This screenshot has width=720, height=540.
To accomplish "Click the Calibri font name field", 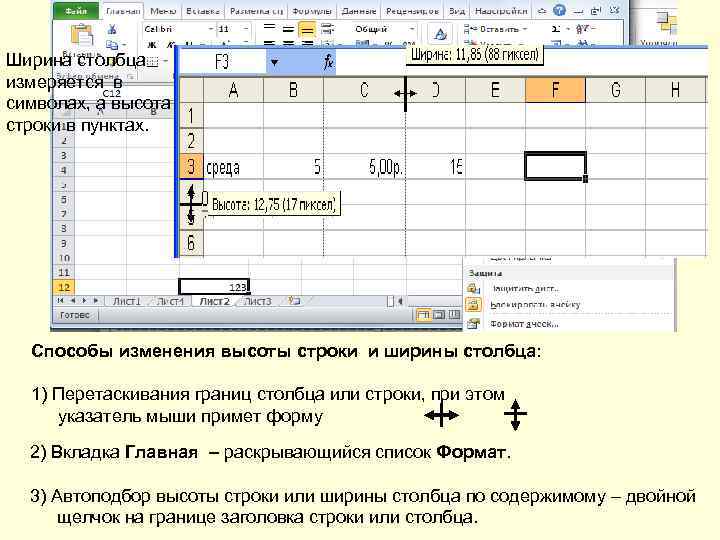I will click(175, 29).
